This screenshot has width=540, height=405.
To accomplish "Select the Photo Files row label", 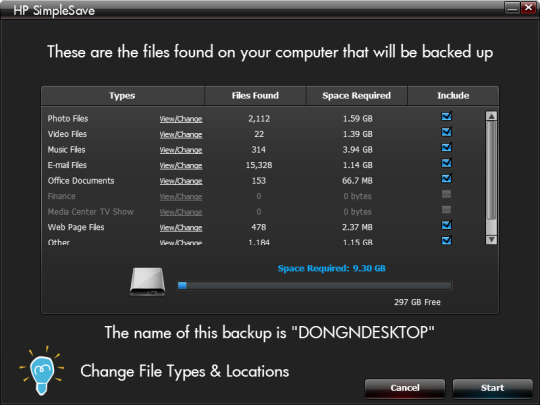I will pyautogui.click(x=68, y=118).
